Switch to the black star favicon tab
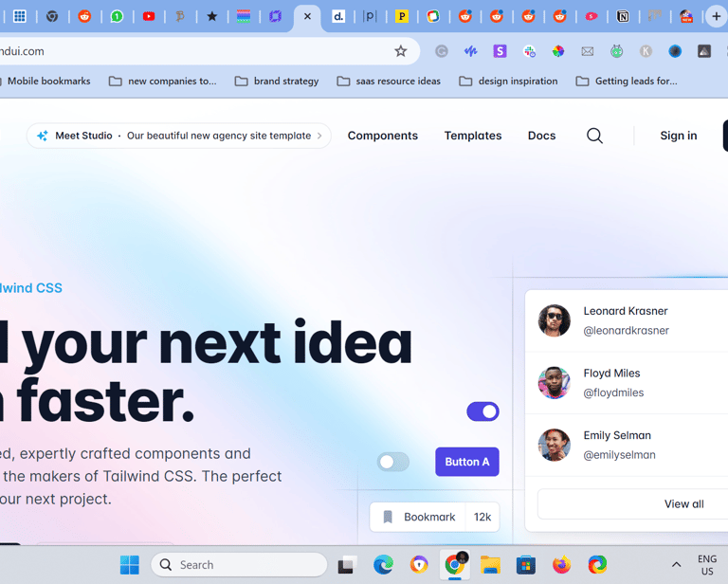Viewport: 728px width, 584px height. tap(211, 17)
